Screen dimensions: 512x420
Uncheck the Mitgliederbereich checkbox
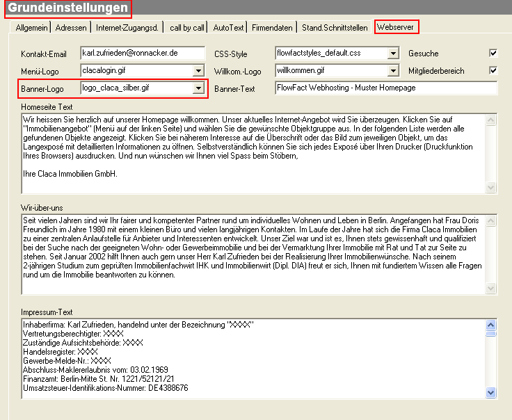493,70
